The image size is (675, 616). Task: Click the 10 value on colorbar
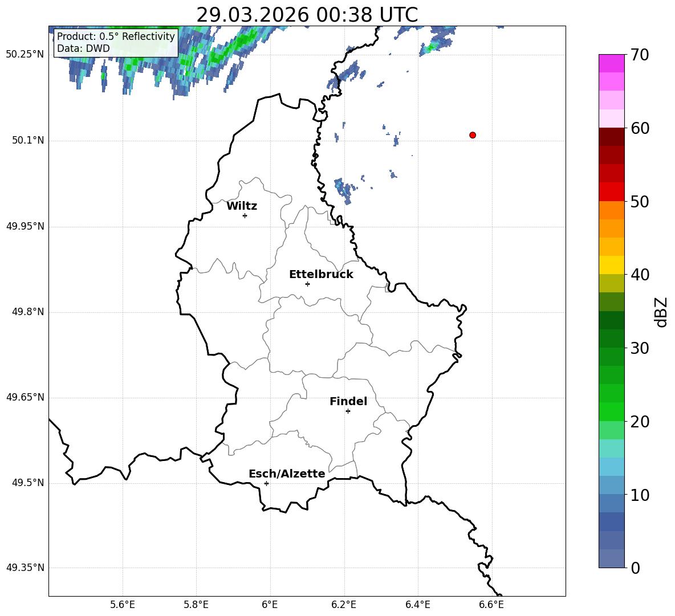coord(639,495)
